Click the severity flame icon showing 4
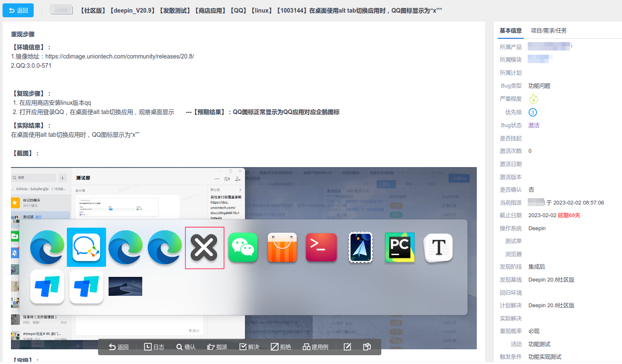This screenshot has width=622, height=364. (533, 99)
